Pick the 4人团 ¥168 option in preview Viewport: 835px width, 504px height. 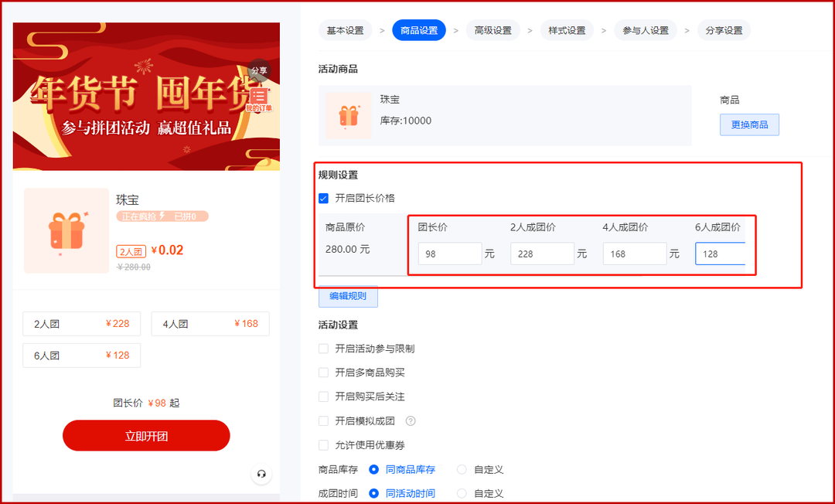210,324
